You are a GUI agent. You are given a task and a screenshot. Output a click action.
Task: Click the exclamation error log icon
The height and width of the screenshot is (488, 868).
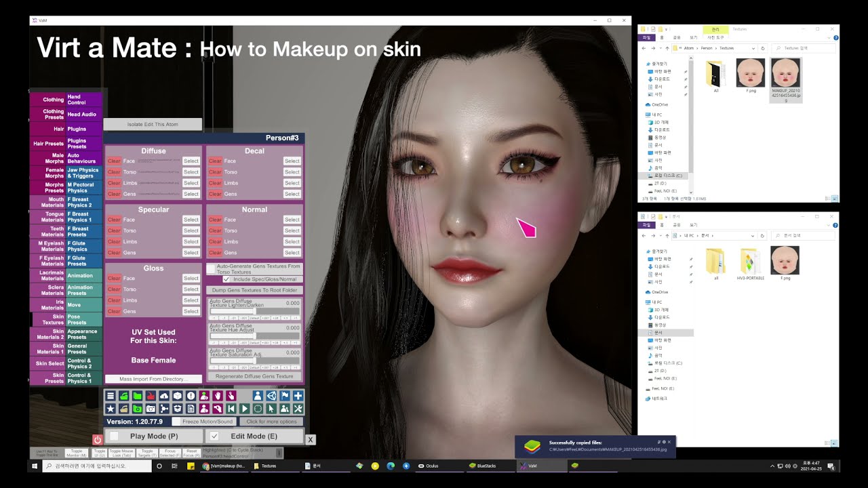click(x=191, y=396)
